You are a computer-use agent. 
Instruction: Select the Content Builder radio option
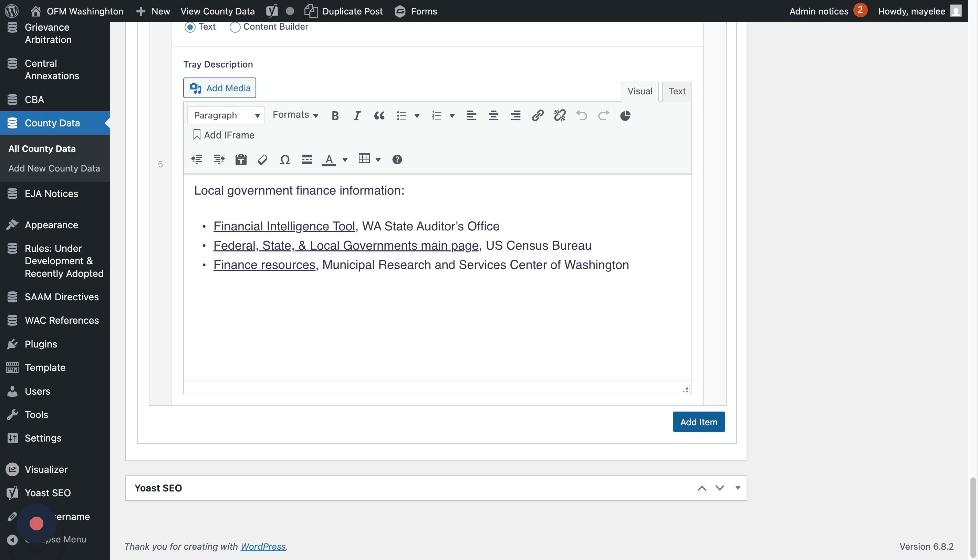235,27
